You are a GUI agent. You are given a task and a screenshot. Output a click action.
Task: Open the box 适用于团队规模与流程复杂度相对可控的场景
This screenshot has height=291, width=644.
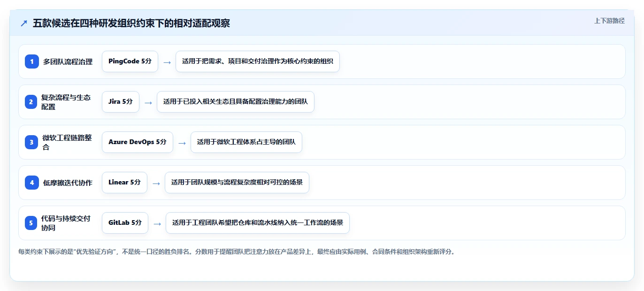237,183
